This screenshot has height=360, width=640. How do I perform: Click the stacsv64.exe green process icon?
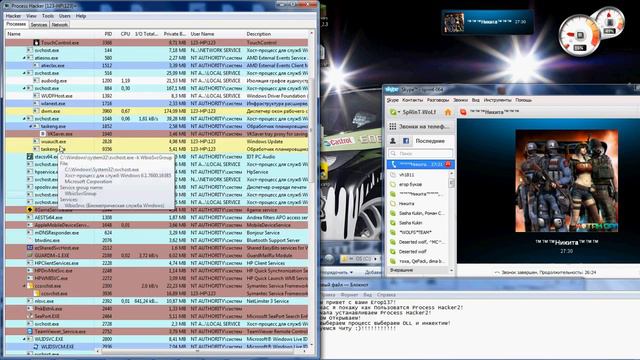(30, 157)
